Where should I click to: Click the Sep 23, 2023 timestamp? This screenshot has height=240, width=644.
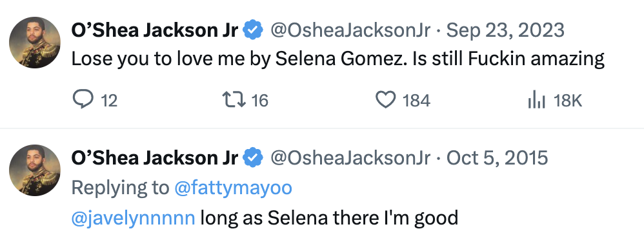(x=505, y=30)
